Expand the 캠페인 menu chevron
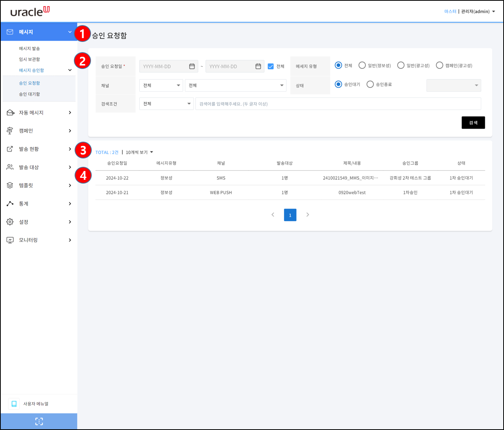Screen dimensions: 504x430 [x=70, y=131]
